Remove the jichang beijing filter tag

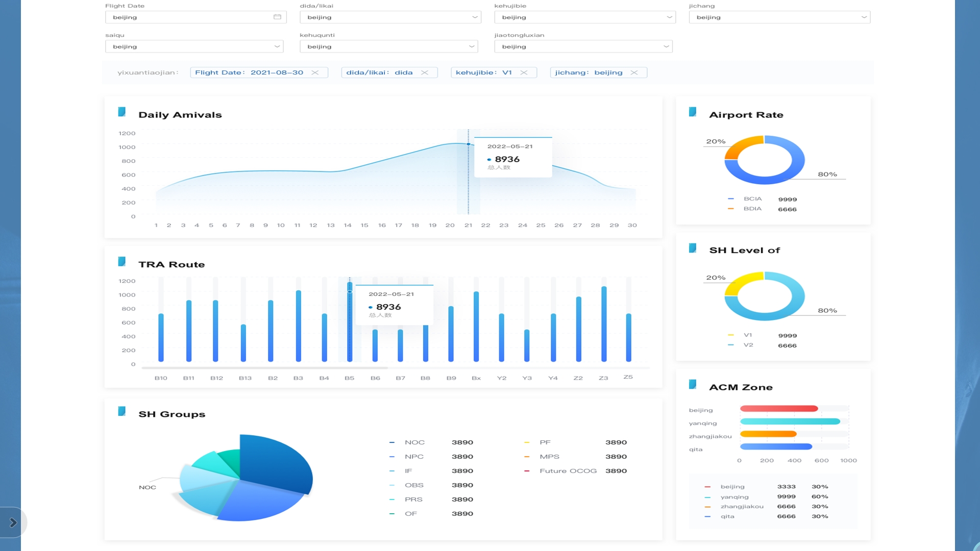634,72
